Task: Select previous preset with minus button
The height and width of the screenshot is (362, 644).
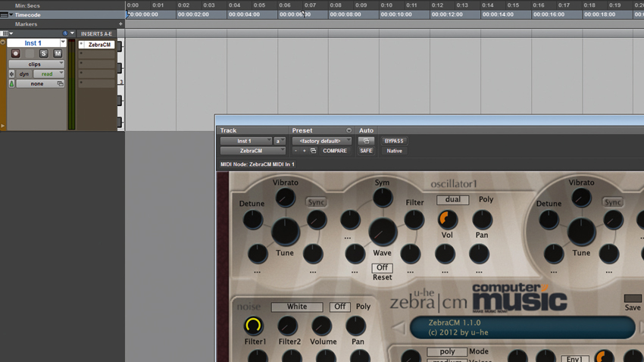Action: pyautogui.click(x=295, y=151)
